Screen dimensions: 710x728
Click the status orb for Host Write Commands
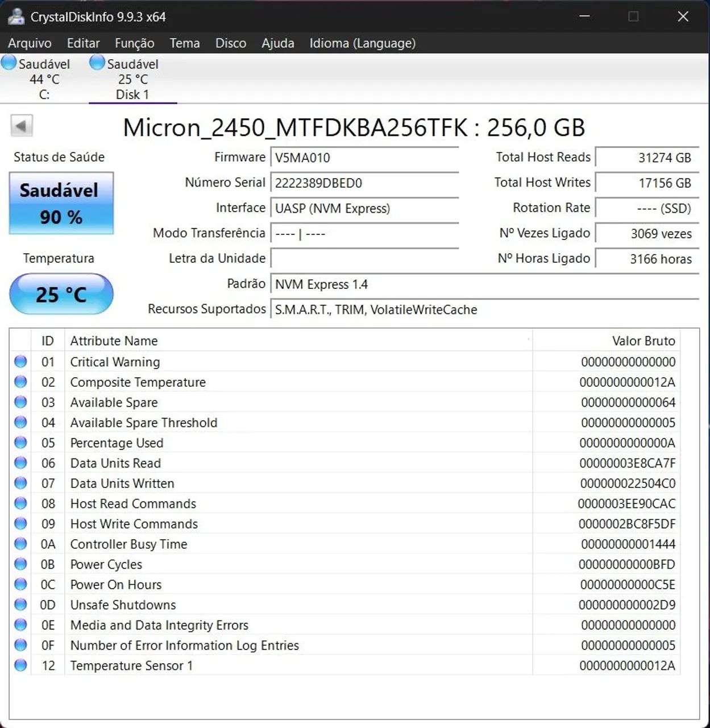pyautogui.click(x=20, y=523)
